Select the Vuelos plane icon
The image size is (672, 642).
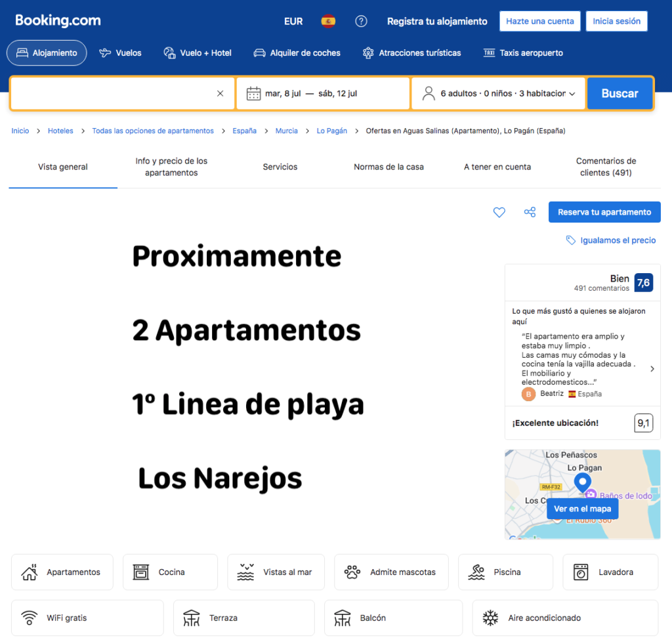[x=105, y=53]
